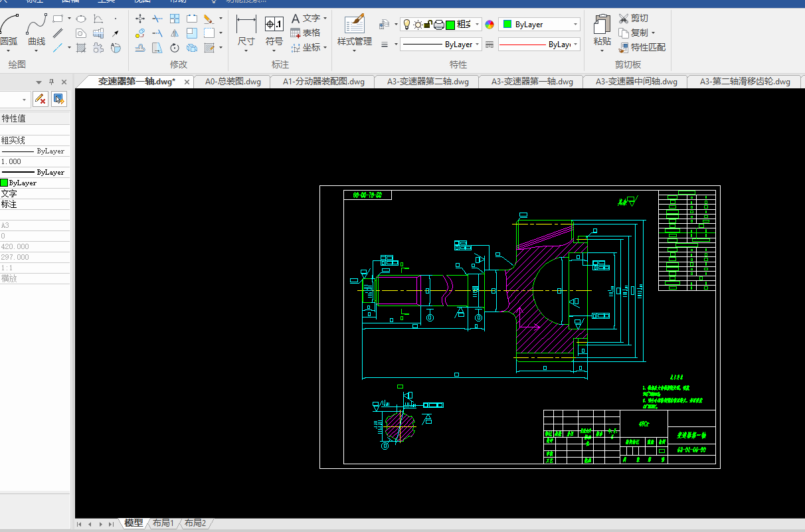Screen dimensions: 805x532
Task: Select the trim tool in 修改 group
Action: coord(157,19)
